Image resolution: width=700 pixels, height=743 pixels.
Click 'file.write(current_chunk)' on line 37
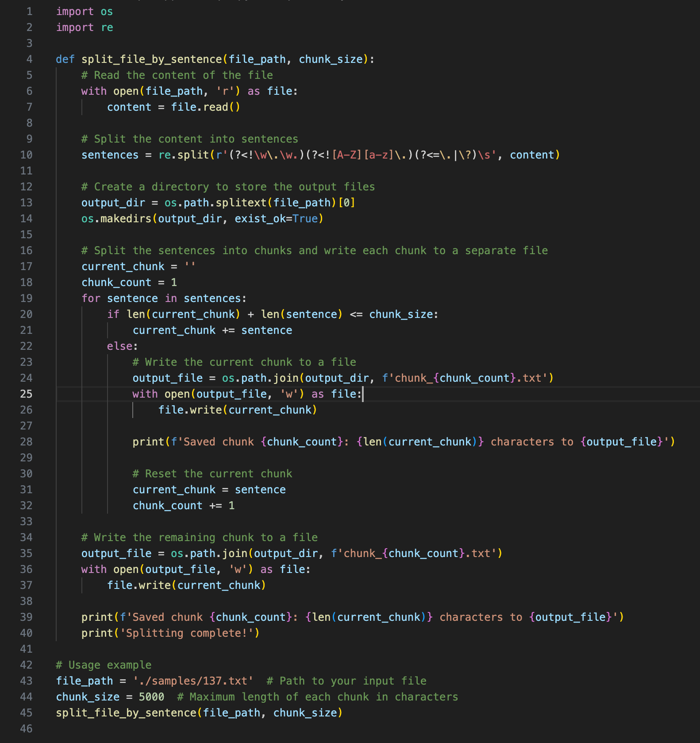[x=186, y=585]
